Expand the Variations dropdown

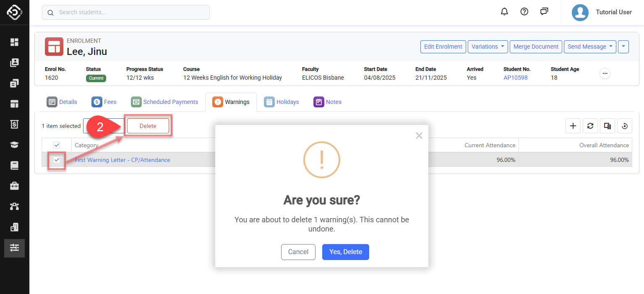coord(488,47)
